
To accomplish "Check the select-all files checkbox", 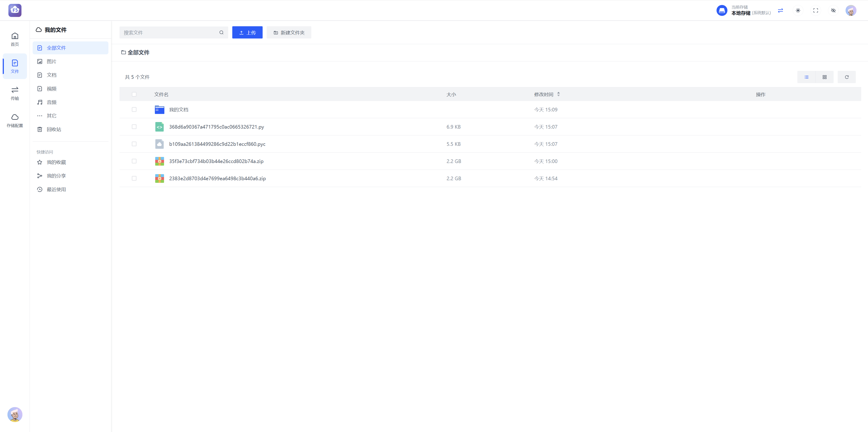I will [134, 94].
